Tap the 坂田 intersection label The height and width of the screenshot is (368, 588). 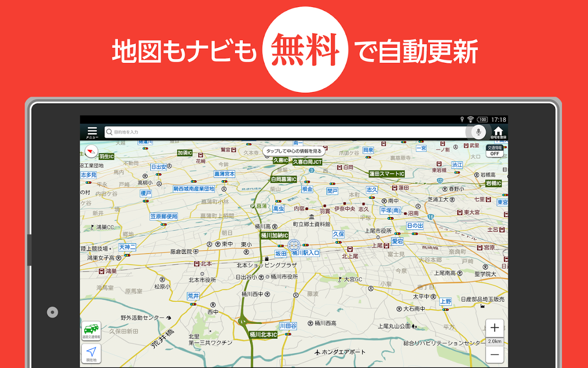(281, 254)
